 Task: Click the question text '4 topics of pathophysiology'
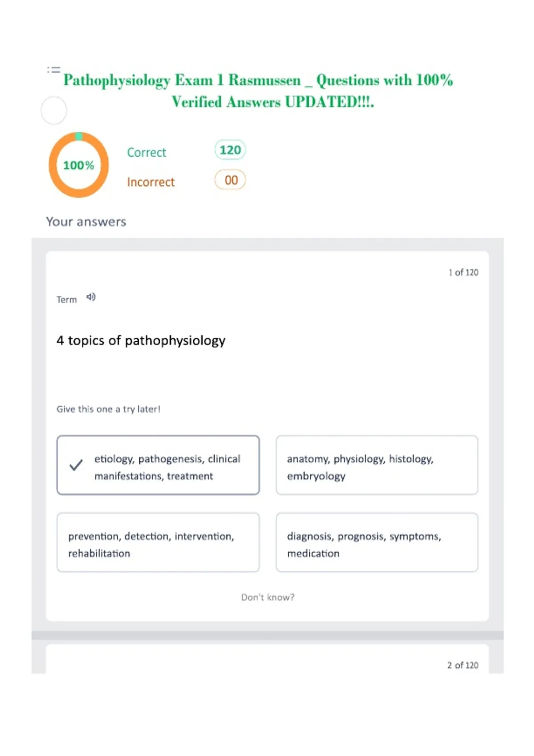(141, 341)
